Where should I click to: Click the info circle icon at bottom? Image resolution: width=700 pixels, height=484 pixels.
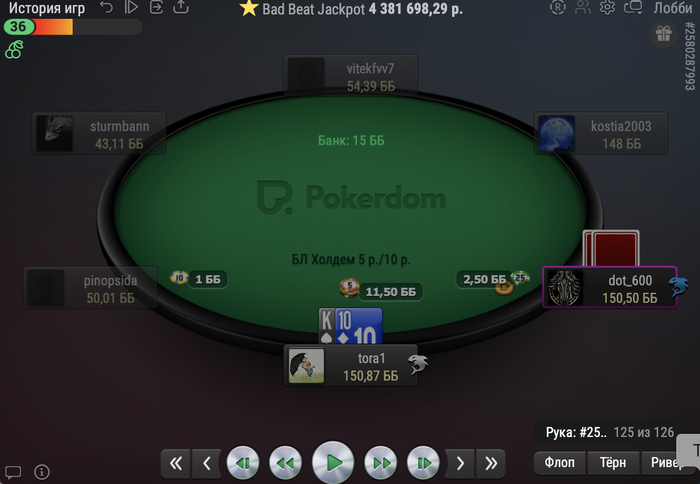click(x=42, y=472)
